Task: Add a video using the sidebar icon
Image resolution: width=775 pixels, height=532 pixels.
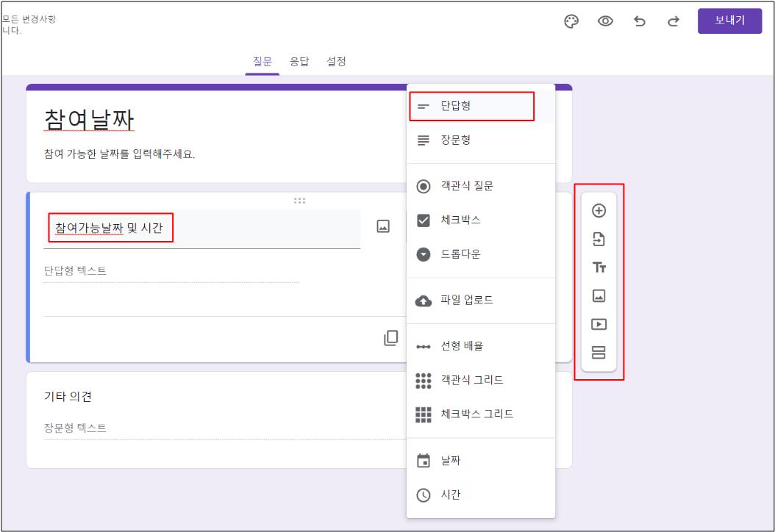Action: tap(599, 323)
